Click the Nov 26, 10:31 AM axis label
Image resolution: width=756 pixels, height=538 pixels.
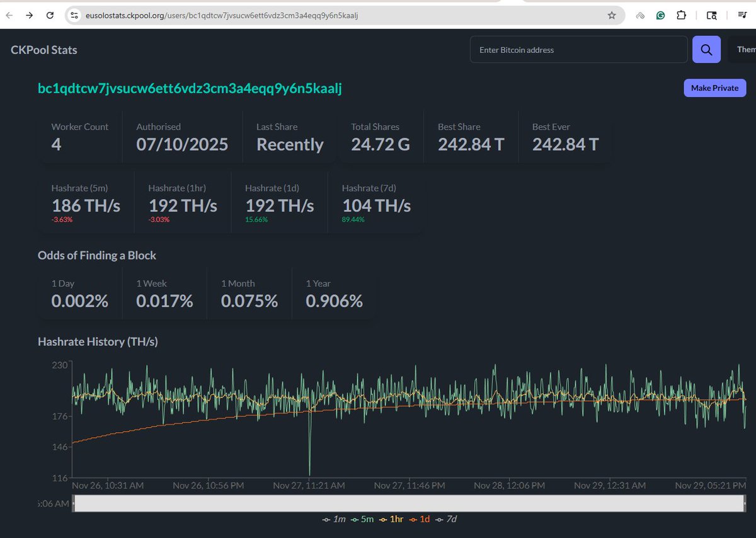[108, 486]
